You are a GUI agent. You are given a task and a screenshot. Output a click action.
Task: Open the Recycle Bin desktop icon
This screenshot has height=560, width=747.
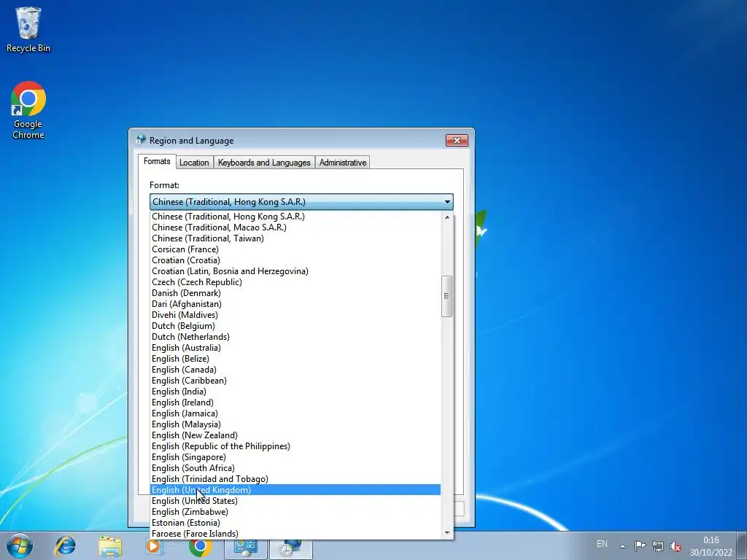[x=28, y=29]
